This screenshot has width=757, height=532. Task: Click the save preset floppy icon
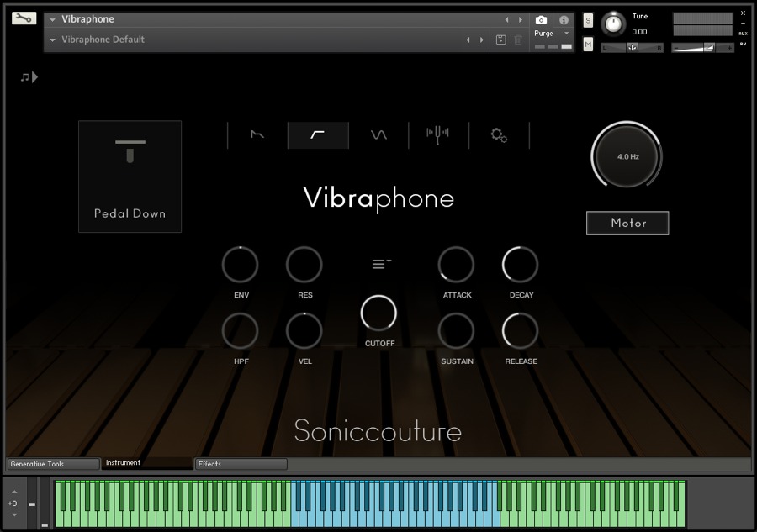click(501, 40)
